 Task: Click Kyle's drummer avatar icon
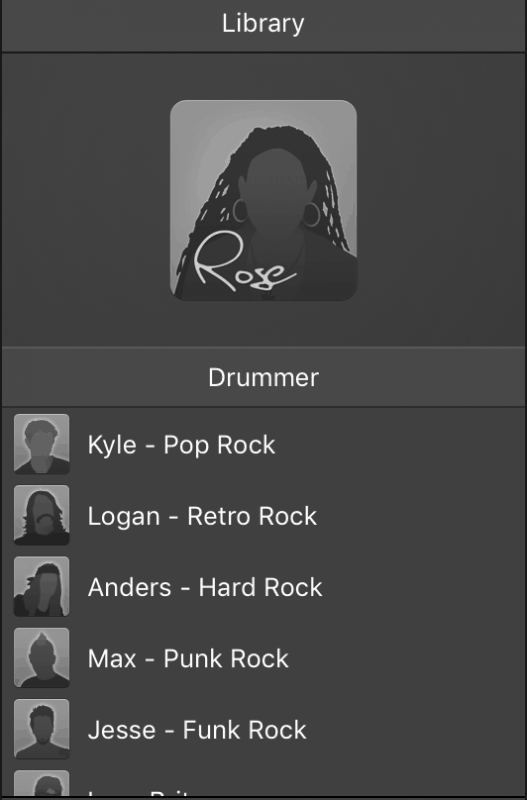point(41,444)
